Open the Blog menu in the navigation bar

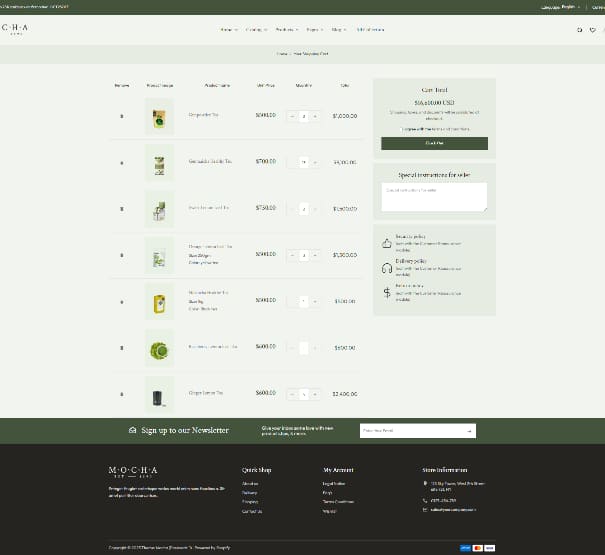[339, 30]
